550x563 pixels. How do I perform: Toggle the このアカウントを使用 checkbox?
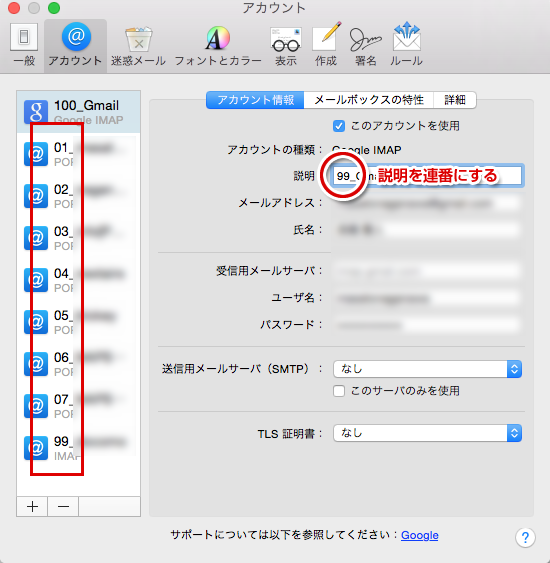[339, 126]
